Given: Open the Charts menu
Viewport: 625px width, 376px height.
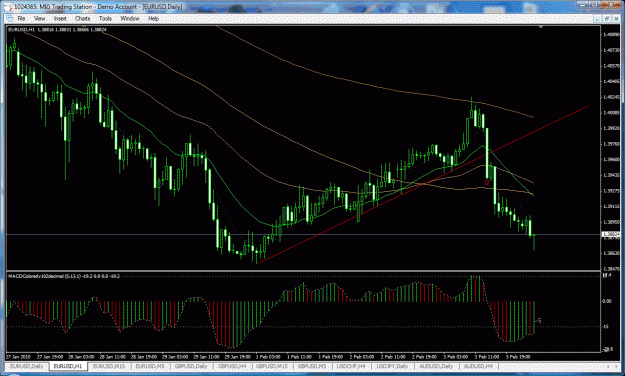Looking at the screenshot, I should point(83,18).
